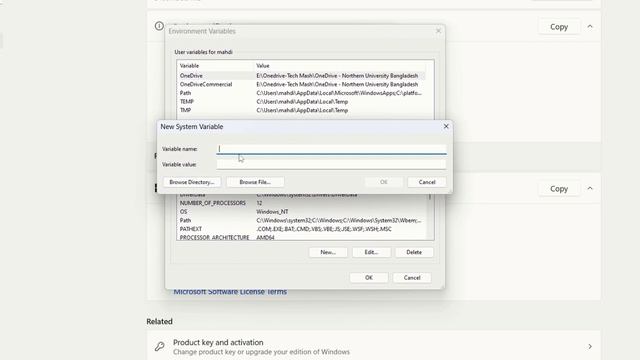
Task: Select the TMP user variable row
Action: pyautogui.click(x=302, y=110)
